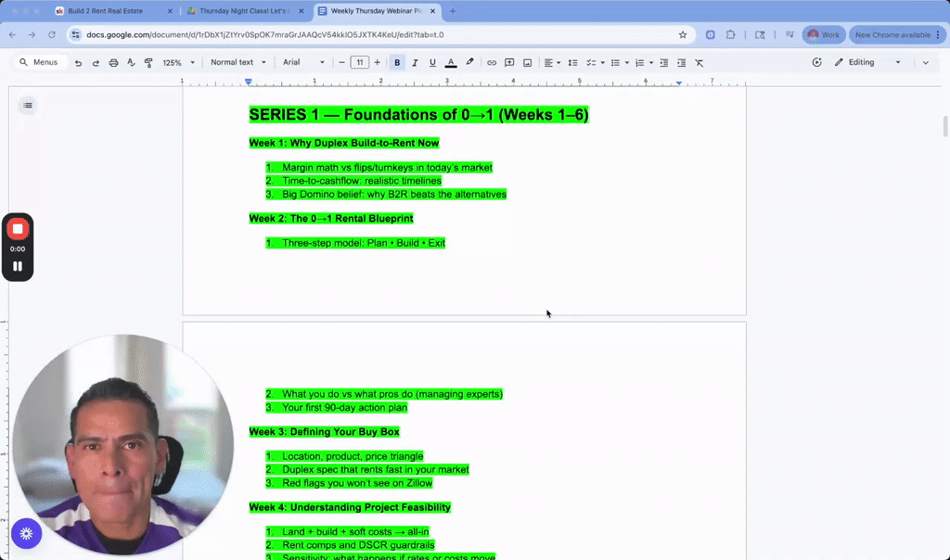Expand the numbered list options arrow
This screenshot has height=560, width=950.
click(650, 62)
